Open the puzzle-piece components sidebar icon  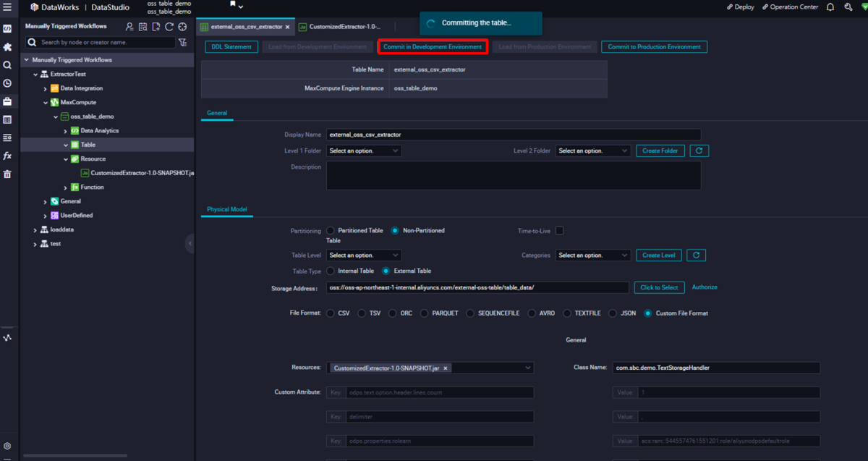[x=7, y=47]
